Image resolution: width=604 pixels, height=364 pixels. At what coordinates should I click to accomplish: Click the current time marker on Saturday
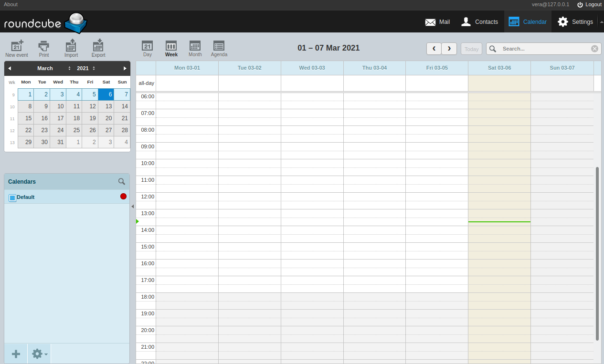coord(499,222)
